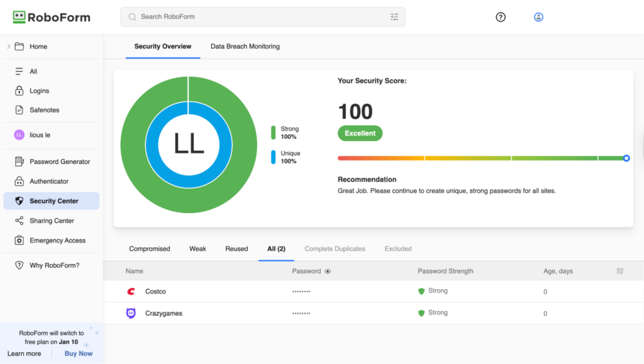Click the green Strong legend swatch
This screenshot has width=644, height=364.
273,133
